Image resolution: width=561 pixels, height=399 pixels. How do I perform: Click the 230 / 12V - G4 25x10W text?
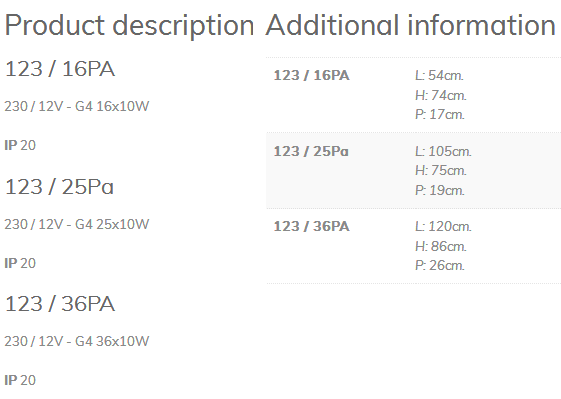77,224
